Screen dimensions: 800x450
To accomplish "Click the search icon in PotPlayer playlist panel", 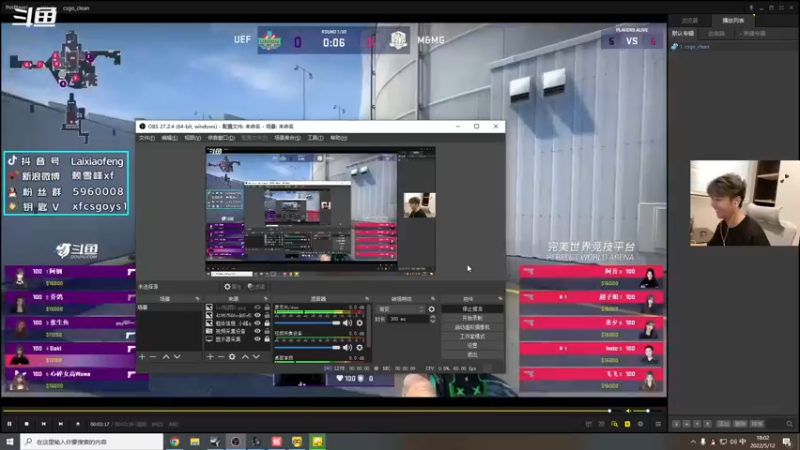I will click(789, 424).
